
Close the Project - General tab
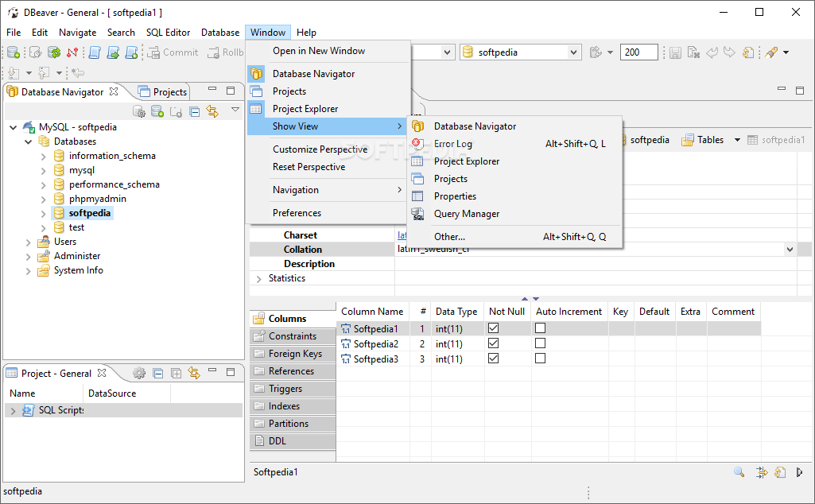pyautogui.click(x=102, y=373)
